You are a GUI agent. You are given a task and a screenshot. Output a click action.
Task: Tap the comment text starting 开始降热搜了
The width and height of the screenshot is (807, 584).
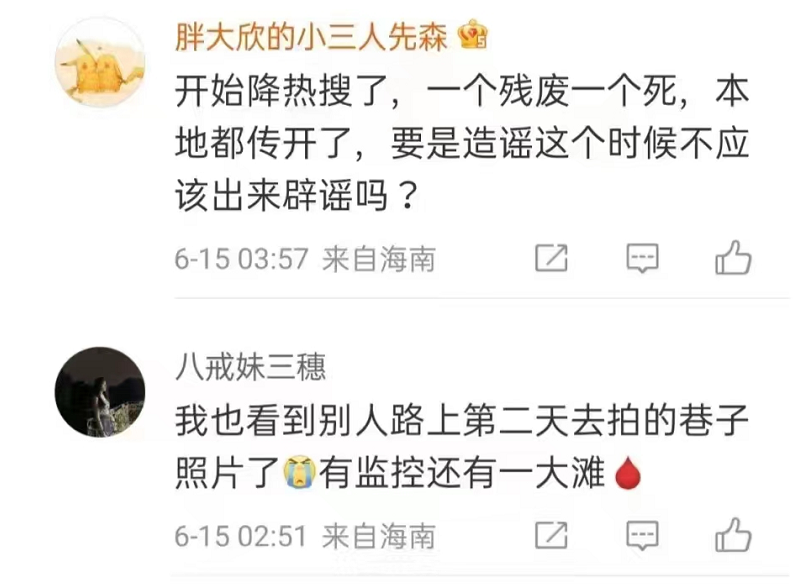pyautogui.click(x=462, y=144)
